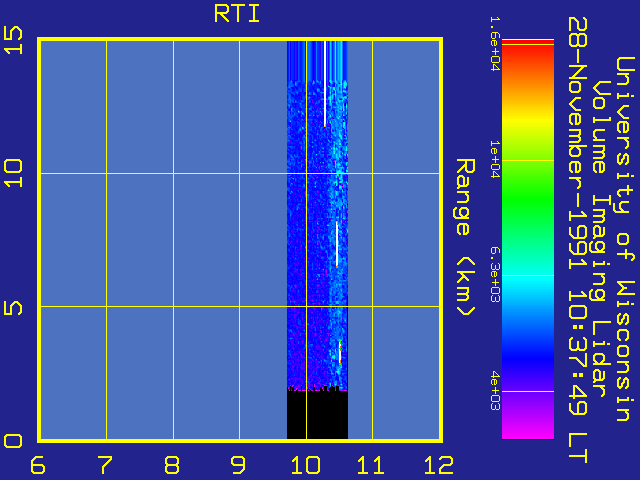Pick the magenta section of the colorbar
Image resolution: width=640 pixels, height=480 pixels.
click(528, 429)
